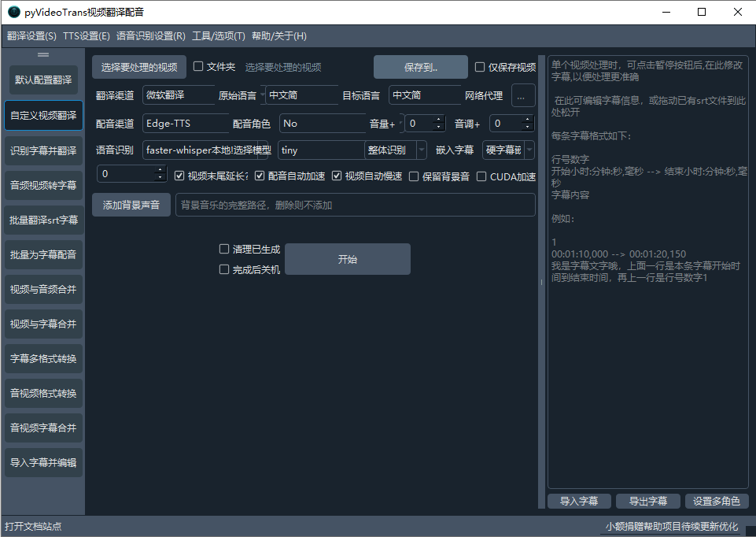The height and width of the screenshot is (537, 756).
Task: Open the 整体识别 dropdown
Action: click(396, 150)
